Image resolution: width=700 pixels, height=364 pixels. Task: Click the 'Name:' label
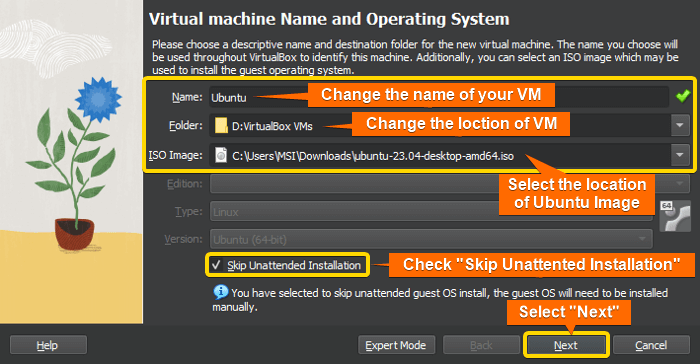[187, 97]
